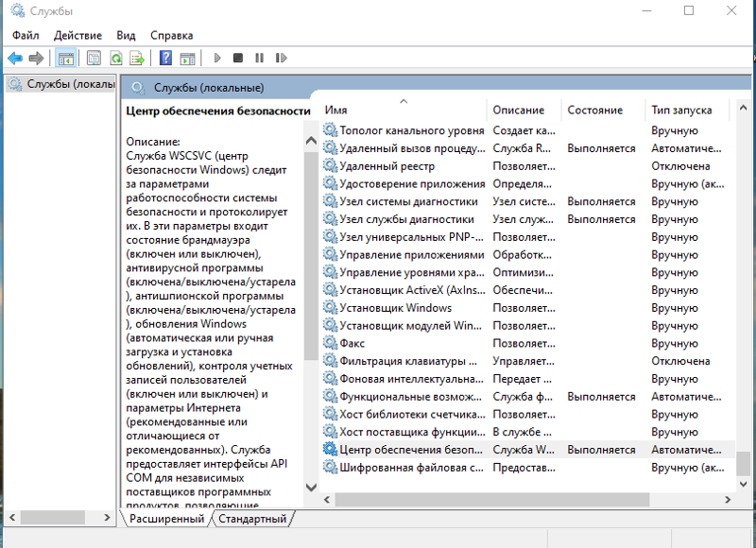
Task: Click services list scroll down arrow
Action: click(743, 484)
